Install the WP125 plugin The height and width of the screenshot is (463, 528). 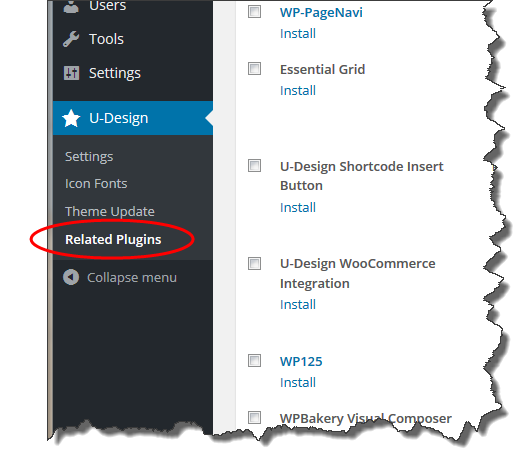click(x=298, y=383)
